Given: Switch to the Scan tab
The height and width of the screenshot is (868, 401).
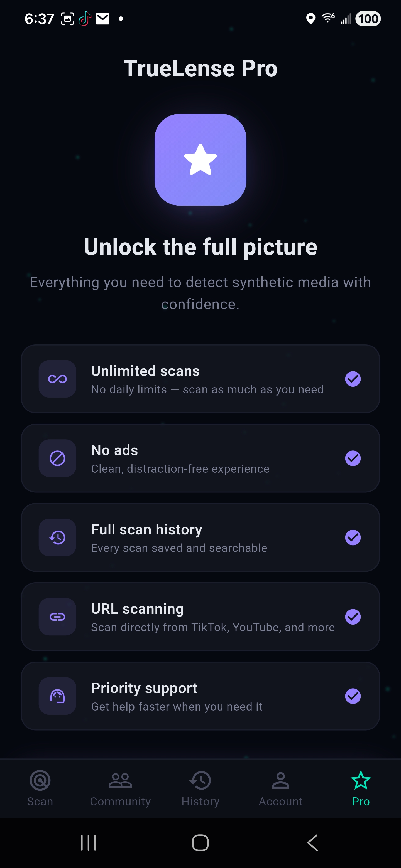Looking at the screenshot, I should pos(40,788).
